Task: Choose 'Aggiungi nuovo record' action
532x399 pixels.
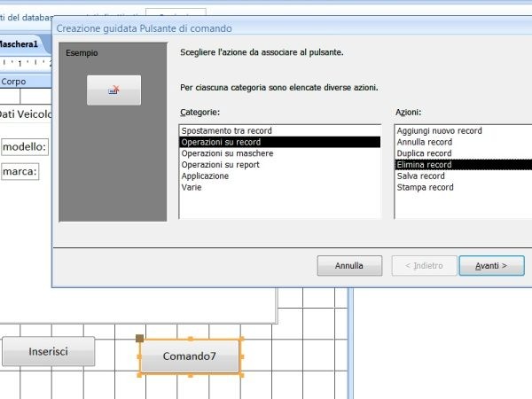Action: point(437,130)
